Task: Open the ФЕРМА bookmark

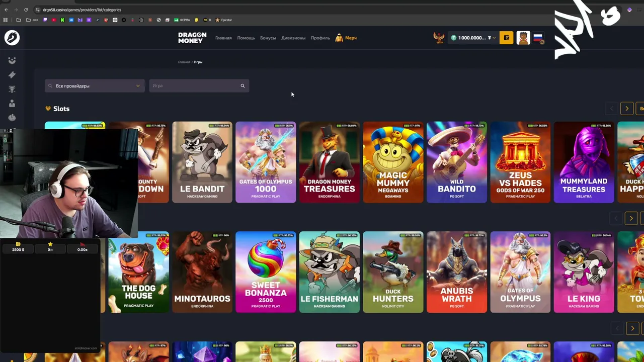Action: coord(182,20)
